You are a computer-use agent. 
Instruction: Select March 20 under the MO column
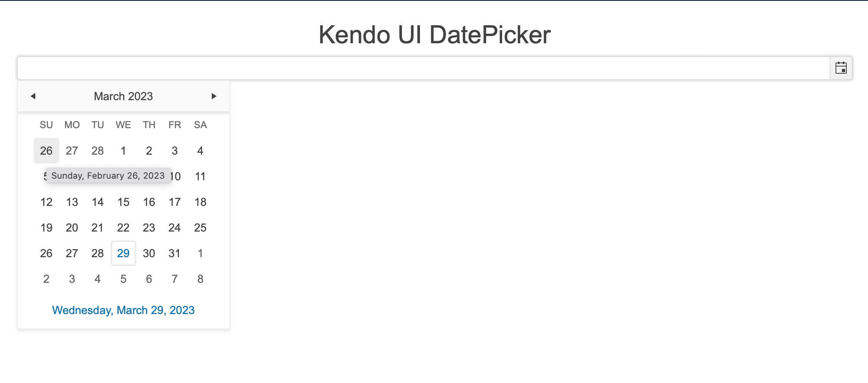[x=72, y=228]
